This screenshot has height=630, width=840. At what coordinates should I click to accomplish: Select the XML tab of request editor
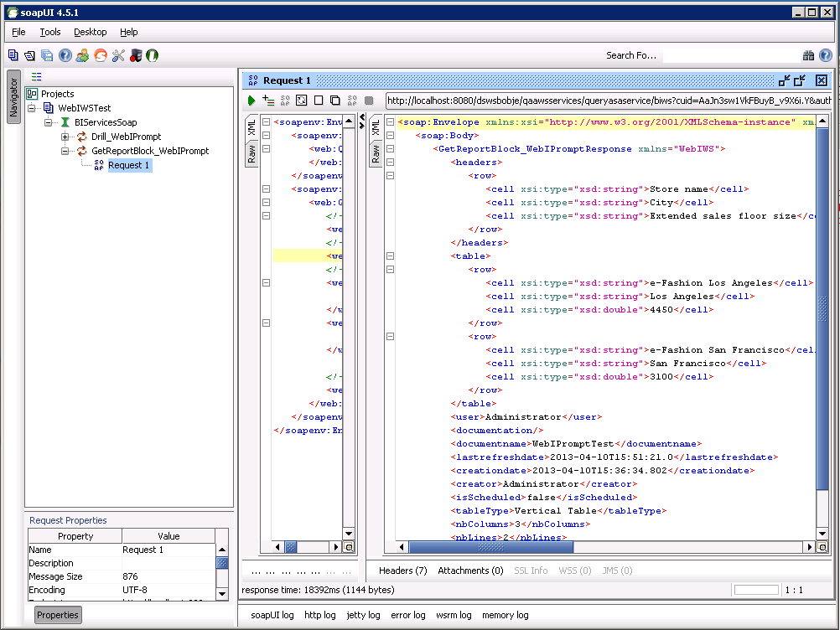tap(251, 127)
